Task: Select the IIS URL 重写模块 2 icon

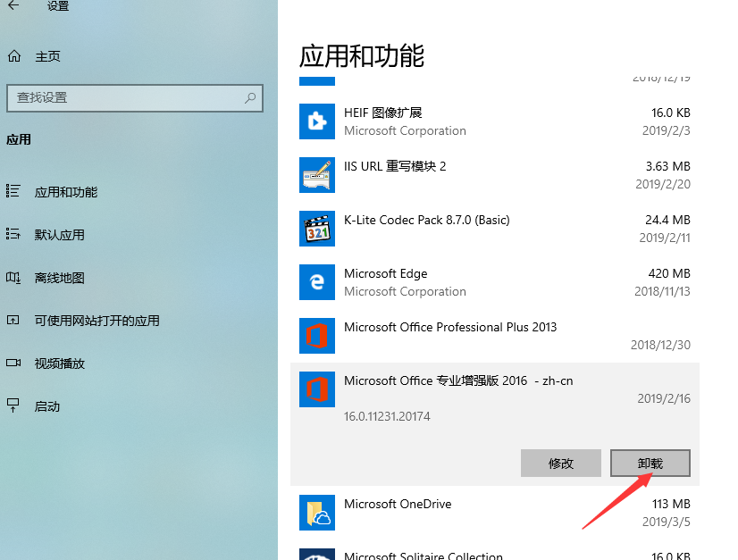Action: (317, 175)
